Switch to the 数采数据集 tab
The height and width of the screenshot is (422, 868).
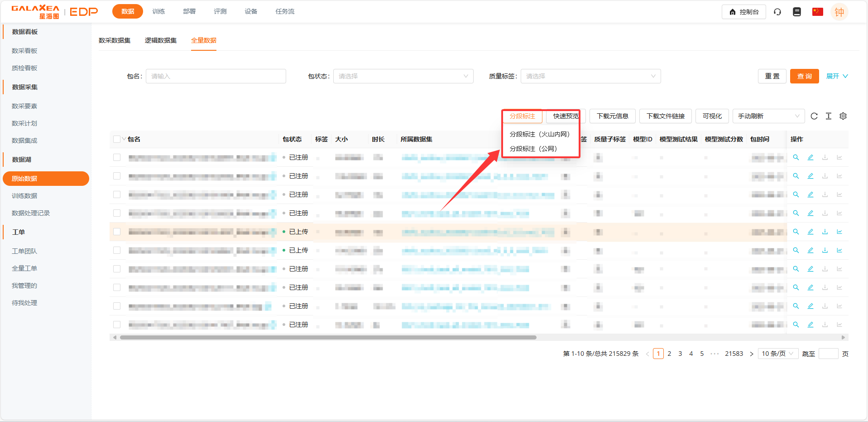(115, 40)
